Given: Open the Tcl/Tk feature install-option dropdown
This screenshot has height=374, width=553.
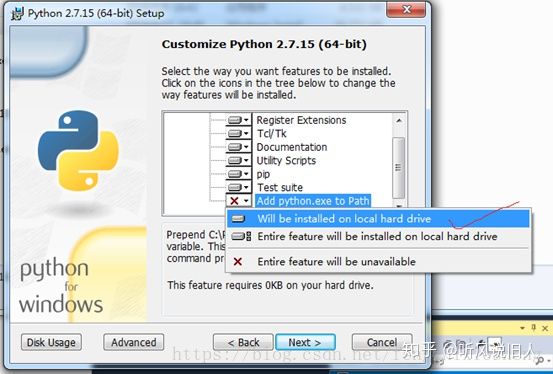Looking at the screenshot, I should (239, 133).
